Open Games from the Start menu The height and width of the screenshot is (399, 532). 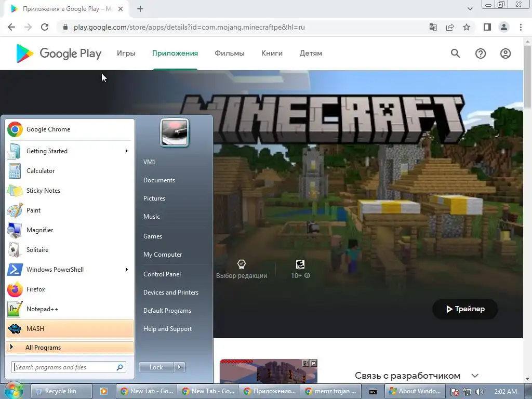tap(153, 236)
